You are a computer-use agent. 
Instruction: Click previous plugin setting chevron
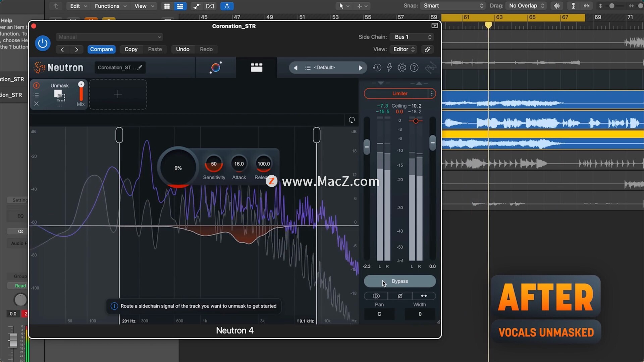coord(62,50)
